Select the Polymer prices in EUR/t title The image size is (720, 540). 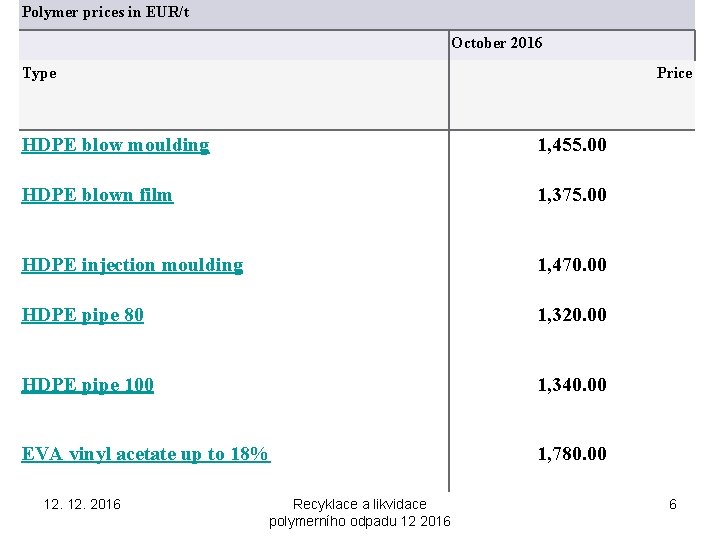point(106,12)
